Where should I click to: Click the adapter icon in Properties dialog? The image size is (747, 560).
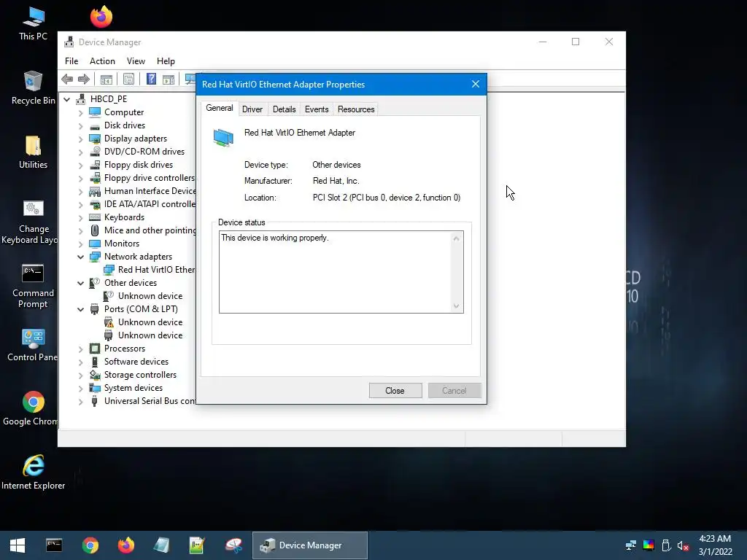(223, 138)
